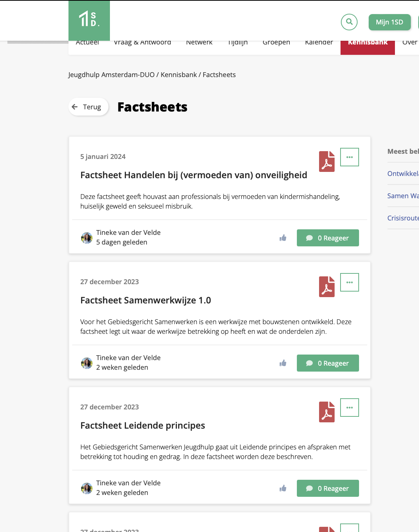Open the Crisisroute sidebar link
The image size is (419, 532).
[x=403, y=218]
